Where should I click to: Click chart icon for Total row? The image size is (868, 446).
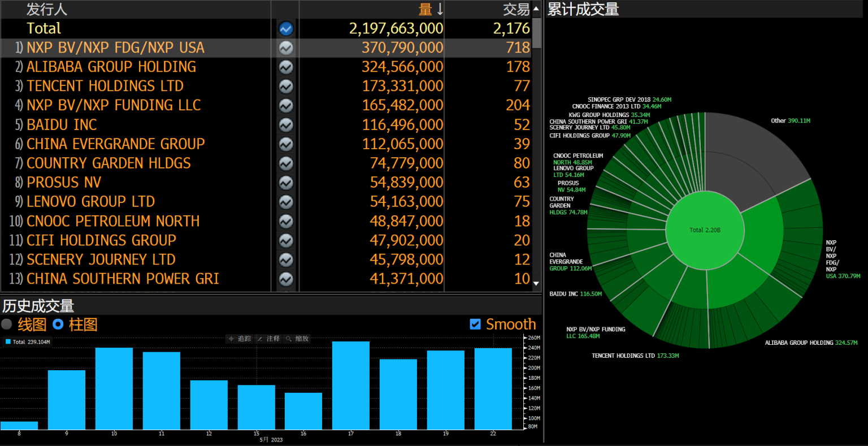point(286,28)
